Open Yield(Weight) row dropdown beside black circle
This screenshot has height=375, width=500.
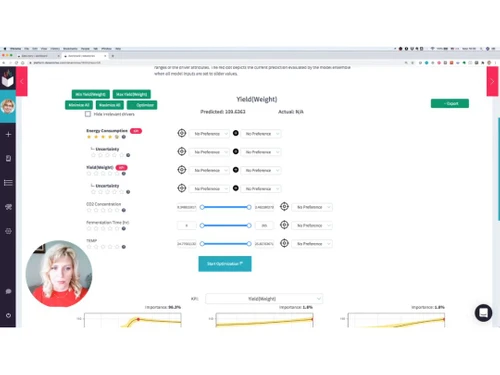(x=261, y=170)
